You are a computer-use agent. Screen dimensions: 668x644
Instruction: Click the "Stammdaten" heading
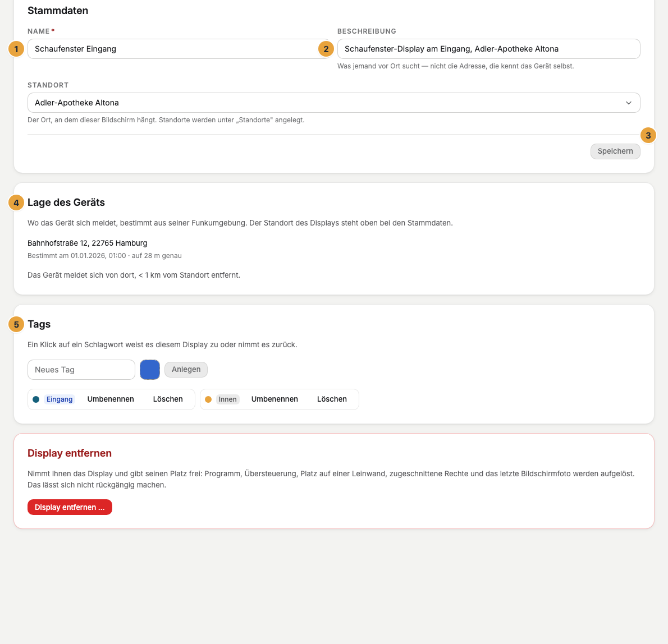pyautogui.click(x=58, y=11)
